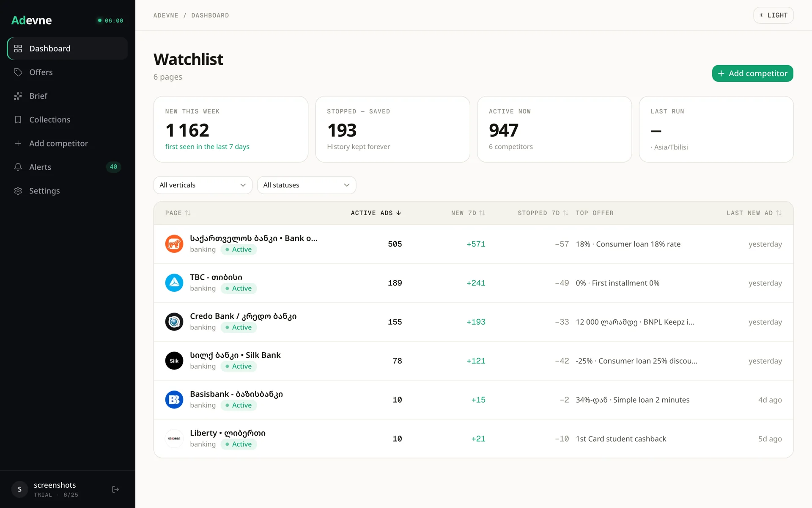Go to Offers in the sidebar

tap(68, 72)
